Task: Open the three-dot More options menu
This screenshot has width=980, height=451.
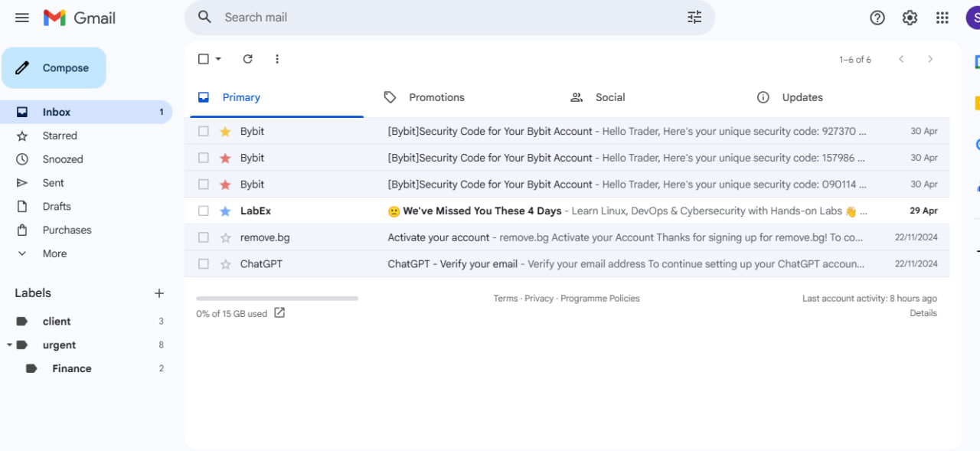Action: (x=277, y=59)
